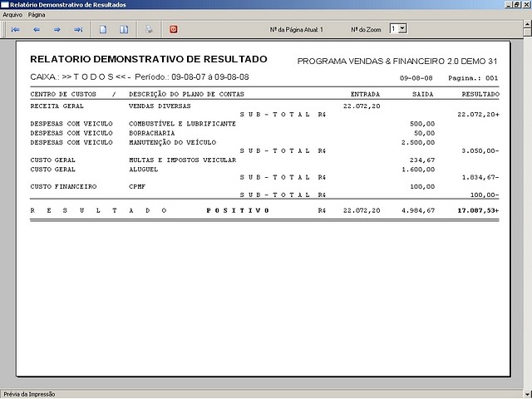Switch to single page view icon

tap(104, 29)
